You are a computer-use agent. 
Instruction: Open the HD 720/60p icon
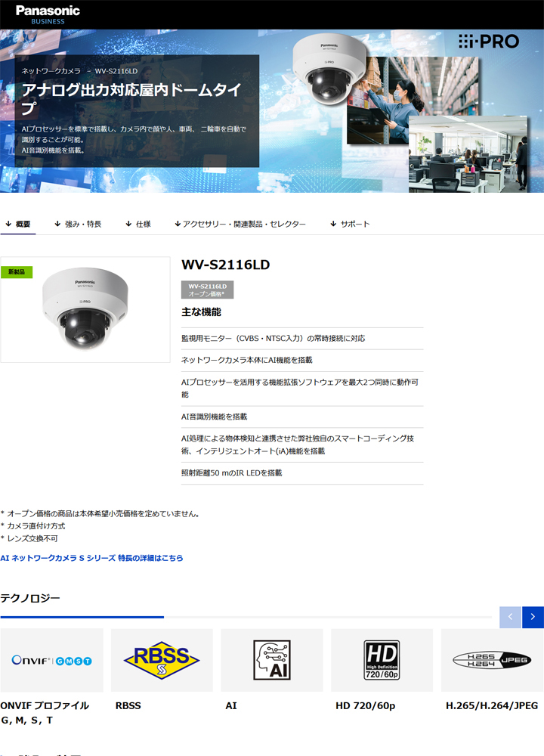tap(382, 660)
